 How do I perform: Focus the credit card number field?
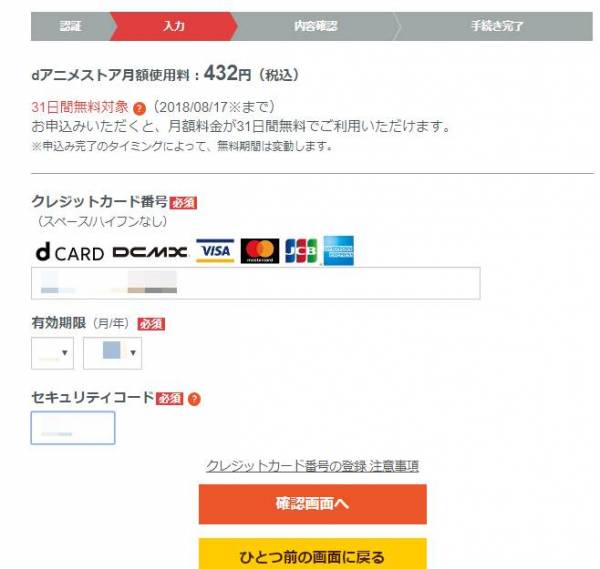pos(256,283)
